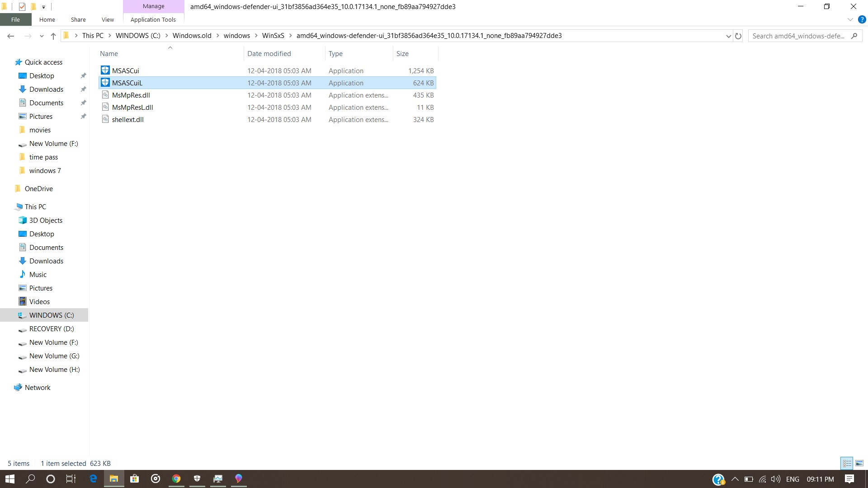Select the MsMpRes.dll file icon
Screen dimensions: 868x488
coord(105,95)
